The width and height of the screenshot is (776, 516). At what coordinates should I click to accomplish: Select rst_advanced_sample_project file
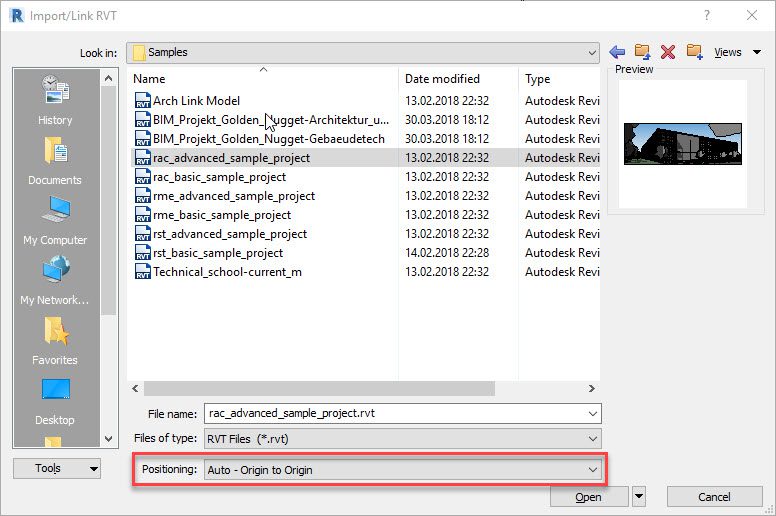click(230, 234)
